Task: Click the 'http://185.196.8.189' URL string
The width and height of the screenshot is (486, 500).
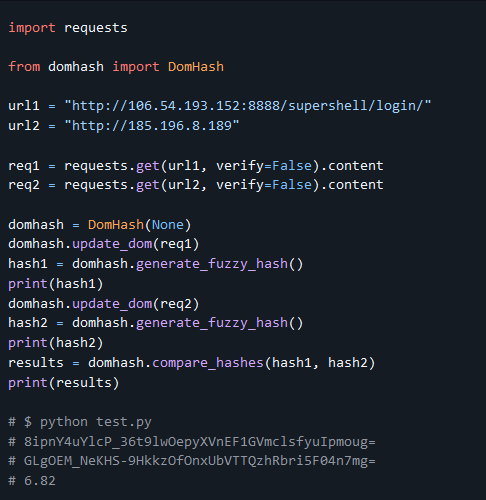Action: tap(152, 126)
